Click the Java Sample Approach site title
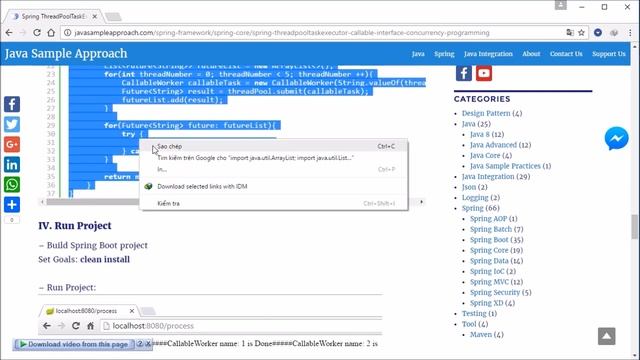This screenshot has height=360, width=640. (66, 53)
